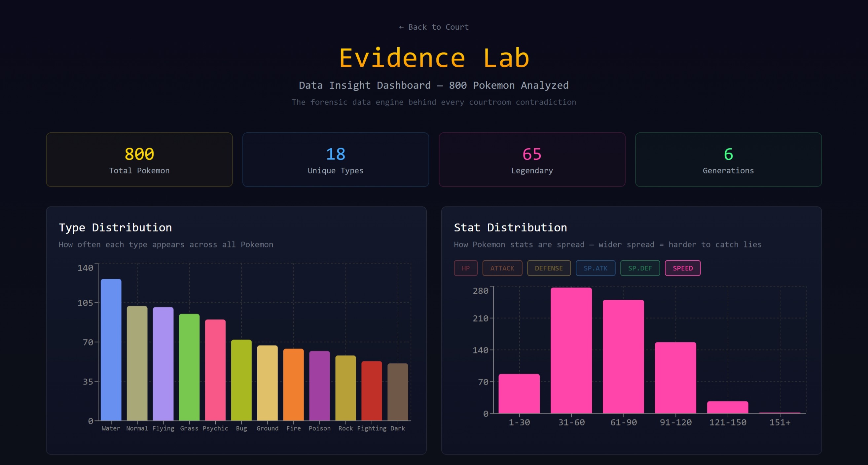Click the 91-120 speed histogram bar

tap(675, 377)
